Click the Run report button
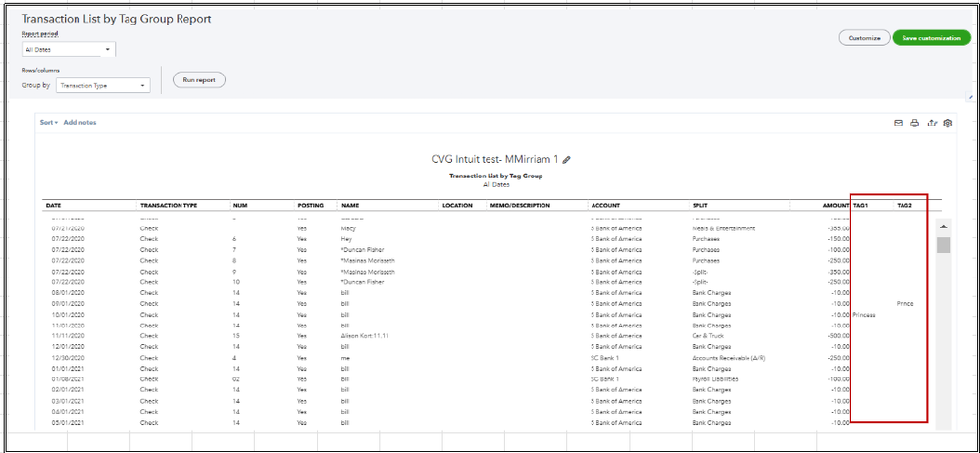The width and height of the screenshot is (980, 453). pos(199,80)
